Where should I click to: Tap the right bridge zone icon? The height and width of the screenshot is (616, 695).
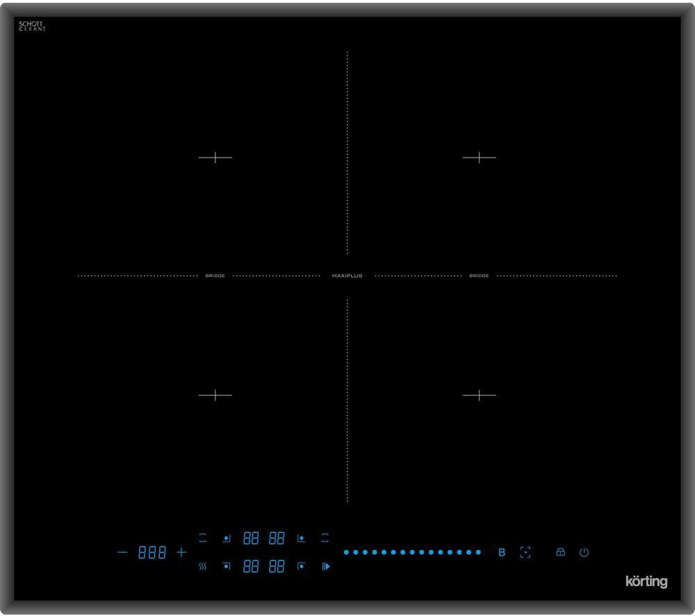[x=325, y=538]
